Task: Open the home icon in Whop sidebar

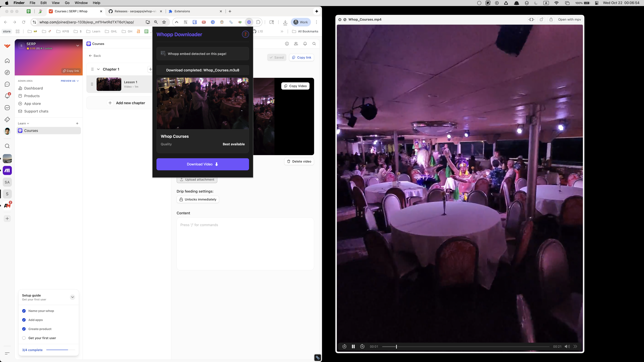Action: point(7,60)
